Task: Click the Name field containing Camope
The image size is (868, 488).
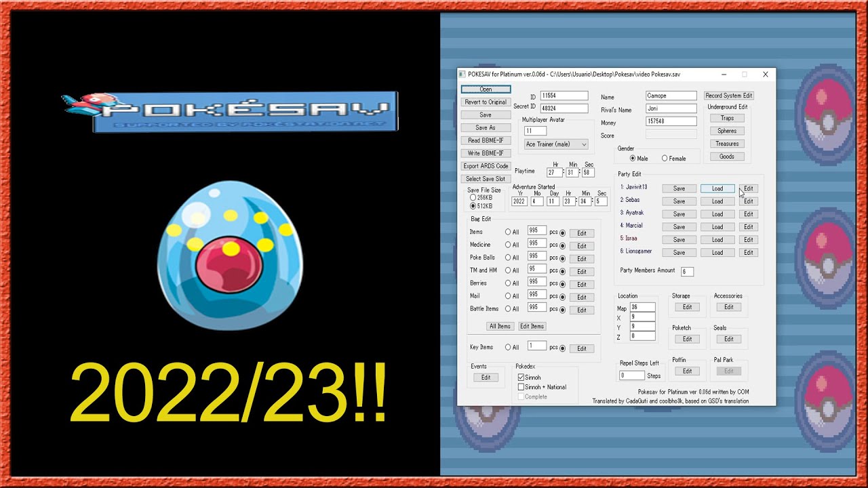Action: [671, 96]
